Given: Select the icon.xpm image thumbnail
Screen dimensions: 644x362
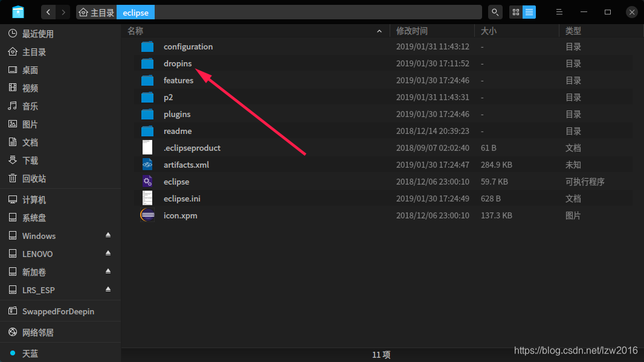Looking at the screenshot, I should [x=147, y=215].
